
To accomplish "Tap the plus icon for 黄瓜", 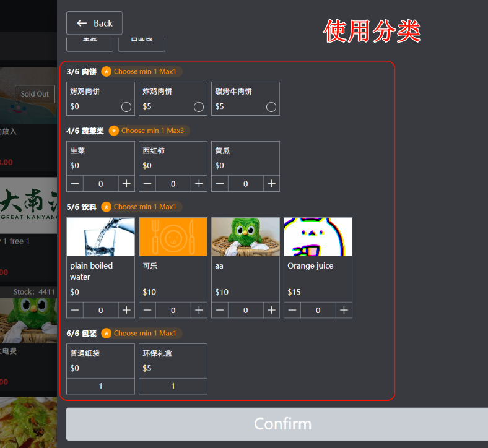I will pyautogui.click(x=271, y=184).
